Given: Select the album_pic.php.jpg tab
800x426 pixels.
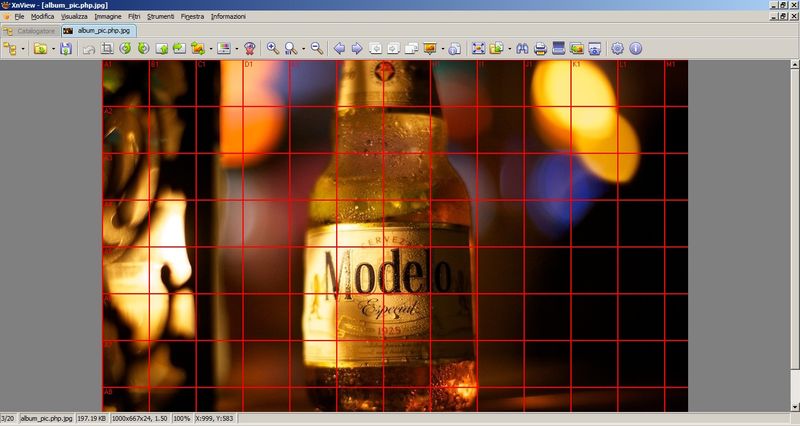Looking at the screenshot, I should point(98,31).
